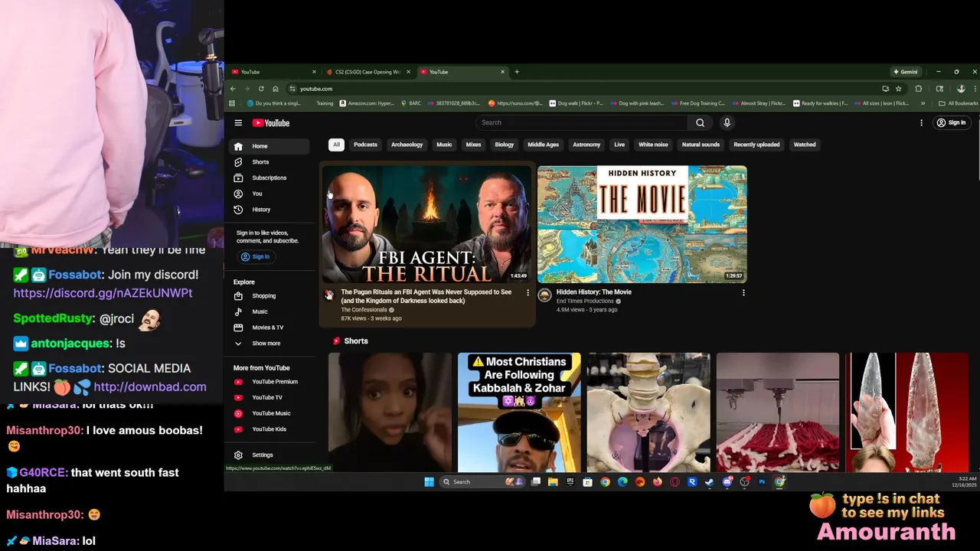Click the YouTube search input field
Image resolution: width=980 pixels, height=551 pixels.
click(582, 122)
